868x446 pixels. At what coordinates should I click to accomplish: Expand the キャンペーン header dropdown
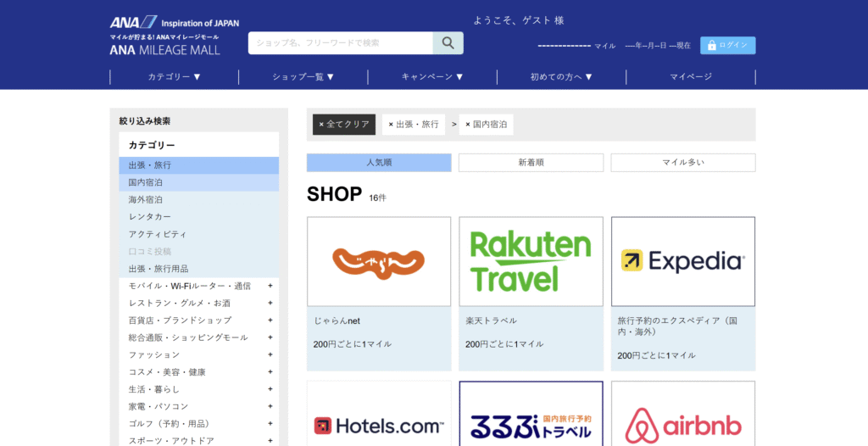(432, 77)
